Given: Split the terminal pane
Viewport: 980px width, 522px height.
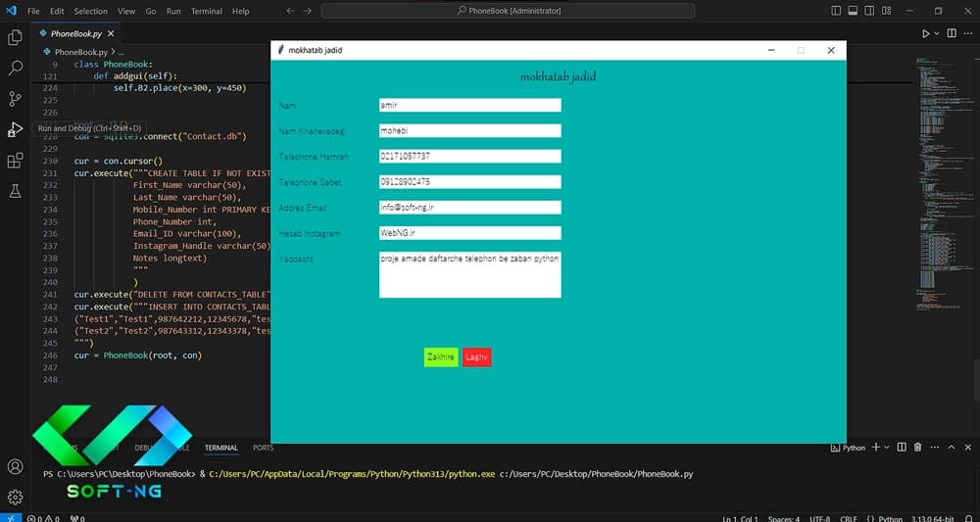Looking at the screenshot, I should [902, 447].
